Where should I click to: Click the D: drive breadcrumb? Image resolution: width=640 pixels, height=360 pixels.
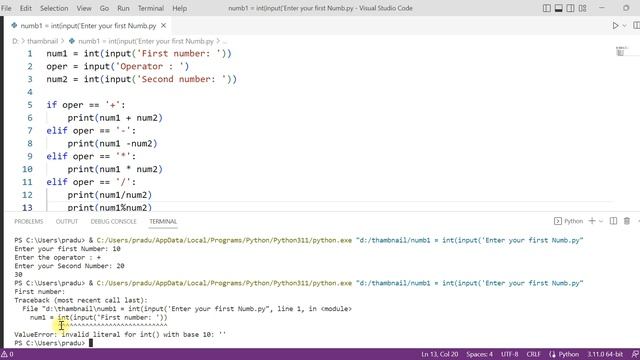tap(16, 41)
